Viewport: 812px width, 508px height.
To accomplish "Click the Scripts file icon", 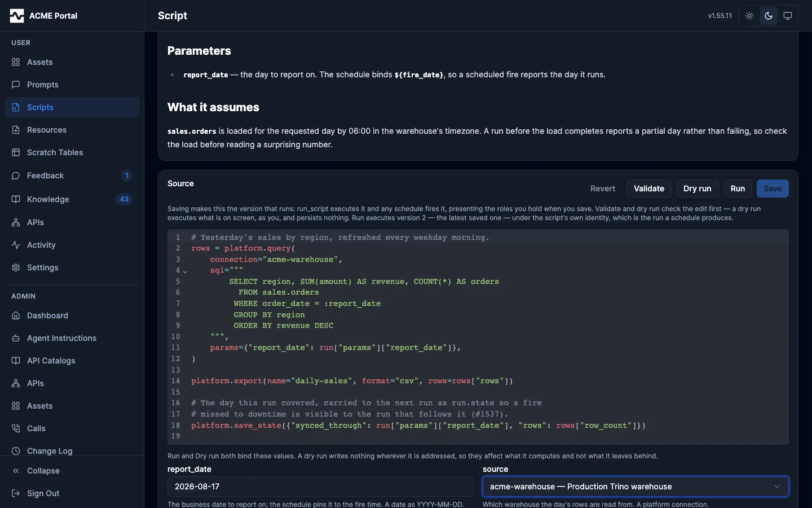I will coord(16,107).
